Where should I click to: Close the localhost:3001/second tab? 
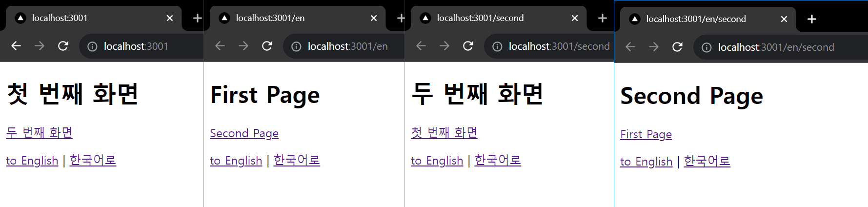[575, 18]
